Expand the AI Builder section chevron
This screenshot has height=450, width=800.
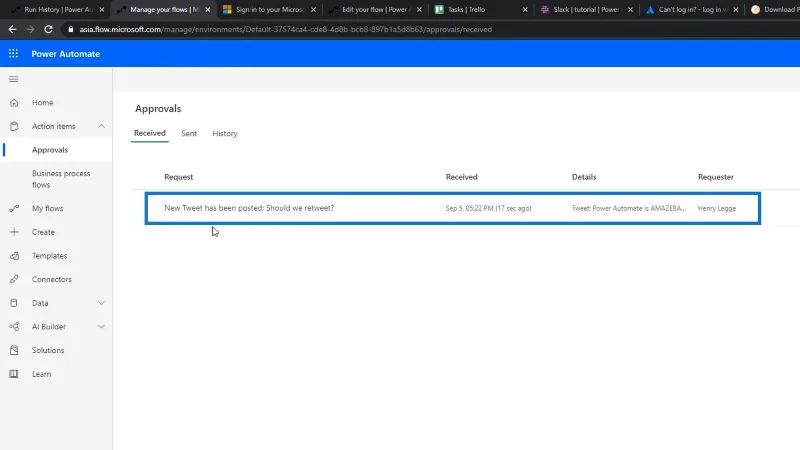click(101, 327)
